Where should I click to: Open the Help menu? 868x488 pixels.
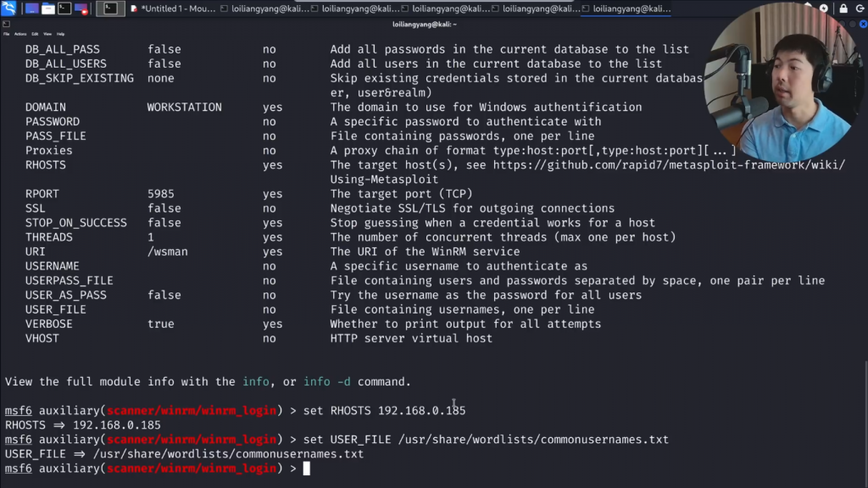(60, 34)
